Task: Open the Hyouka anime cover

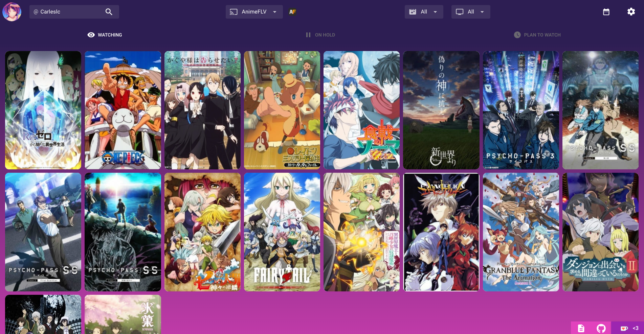Action: [123, 314]
